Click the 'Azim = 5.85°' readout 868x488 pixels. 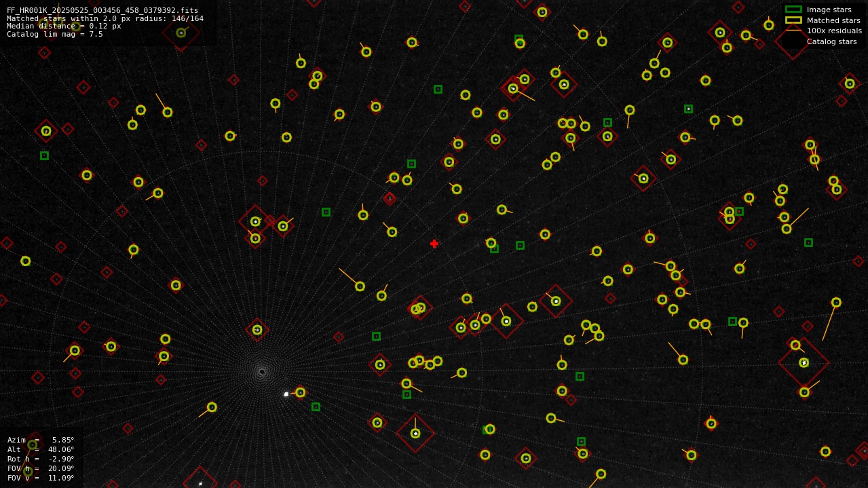(x=41, y=440)
